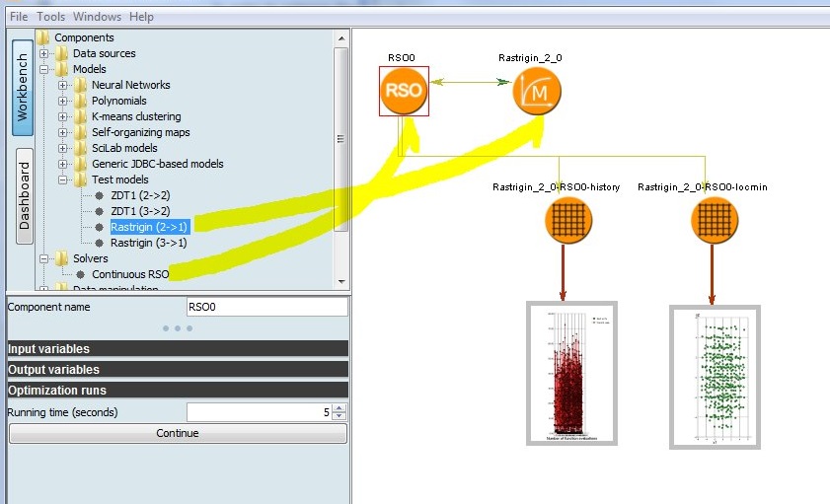Collapse the Models tree node
The height and width of the screenshot is (504, 830).
pyautogui.click(x=44, y=69)
